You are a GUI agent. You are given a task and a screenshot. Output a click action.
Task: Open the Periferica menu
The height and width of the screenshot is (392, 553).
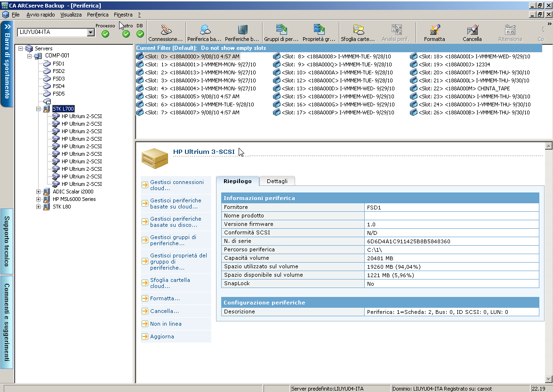pos(97,15)
